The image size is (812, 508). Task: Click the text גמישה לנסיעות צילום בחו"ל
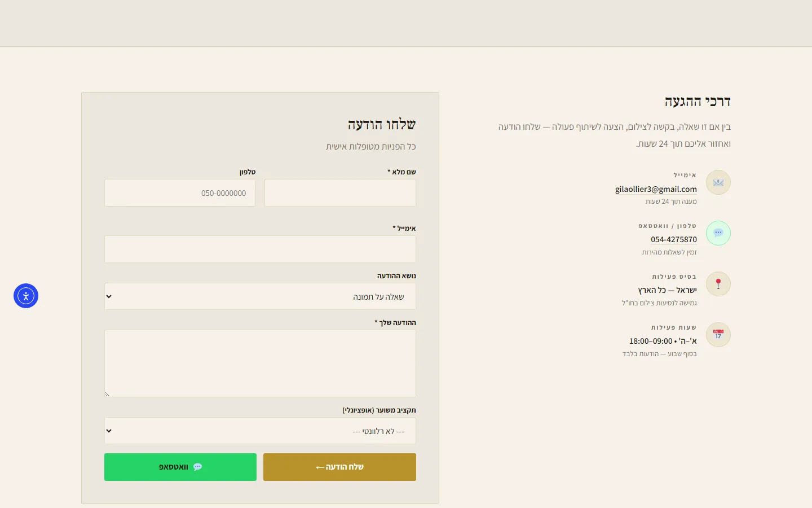click(x=659, y=303)
